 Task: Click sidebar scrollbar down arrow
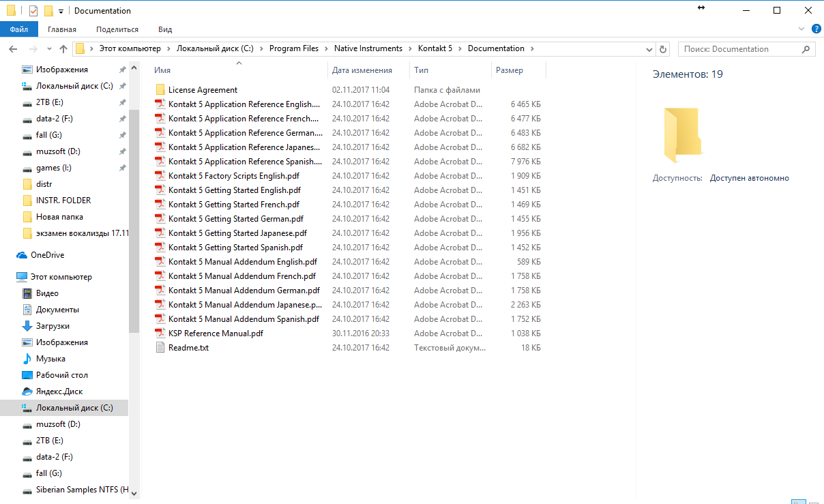[134, 493]
